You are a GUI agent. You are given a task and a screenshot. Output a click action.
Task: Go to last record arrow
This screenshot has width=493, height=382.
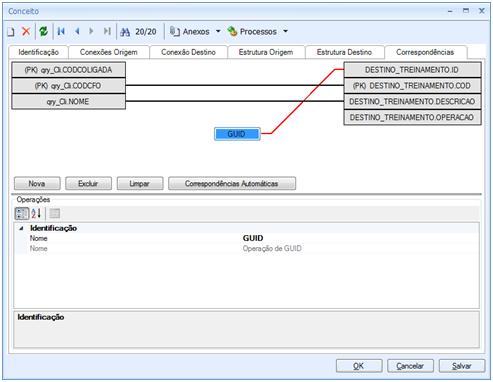pyautogui.click(x=107, y=31)
